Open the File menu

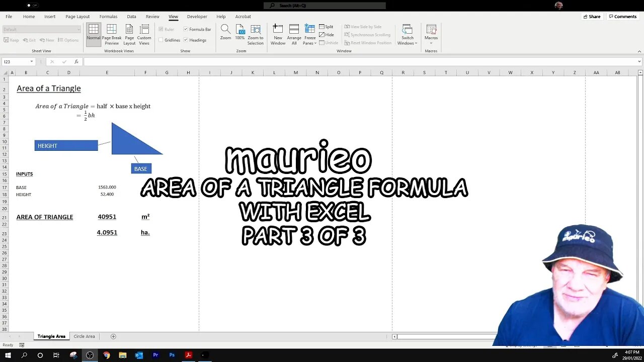click(x=9, y=17)
